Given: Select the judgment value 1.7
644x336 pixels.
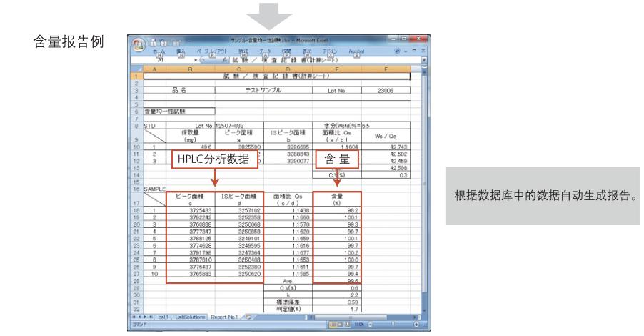Looking at the screenshot, I should click(337, 309).
